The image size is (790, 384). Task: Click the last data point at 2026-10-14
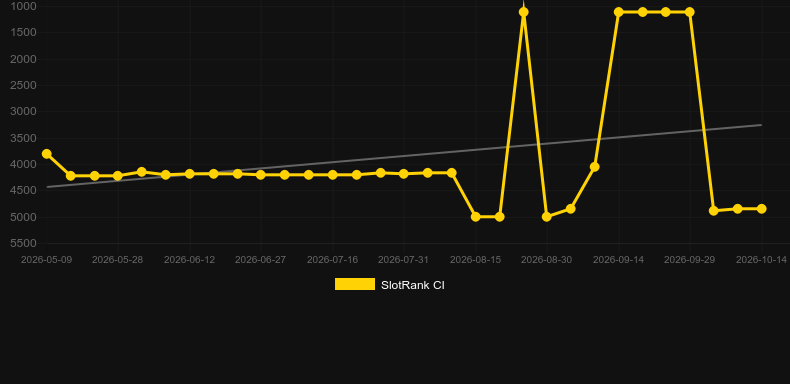coord(761,209)
